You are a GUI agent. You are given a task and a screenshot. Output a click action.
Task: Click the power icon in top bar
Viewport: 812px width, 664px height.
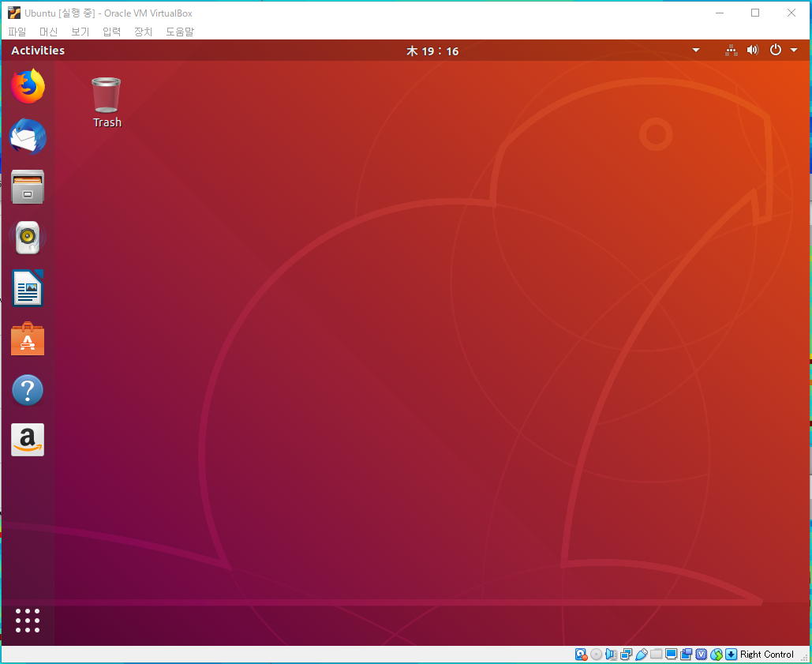pyautogui.click(x=775, y=51)
